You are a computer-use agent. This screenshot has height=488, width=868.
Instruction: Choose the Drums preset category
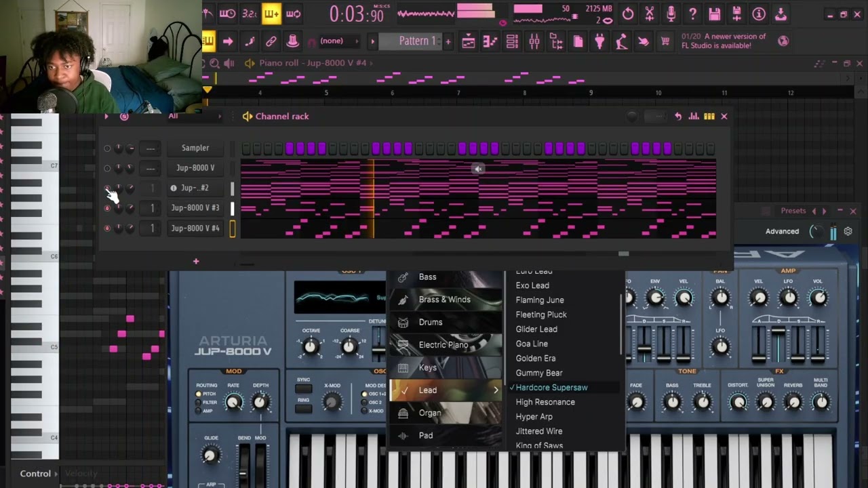click(x=446, y=323)
